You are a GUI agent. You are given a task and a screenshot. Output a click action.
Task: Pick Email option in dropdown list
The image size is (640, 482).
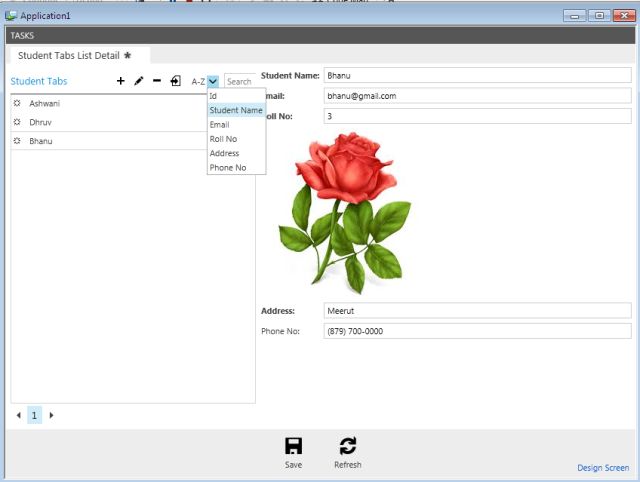pyautogui.click(x=219, y=125)
